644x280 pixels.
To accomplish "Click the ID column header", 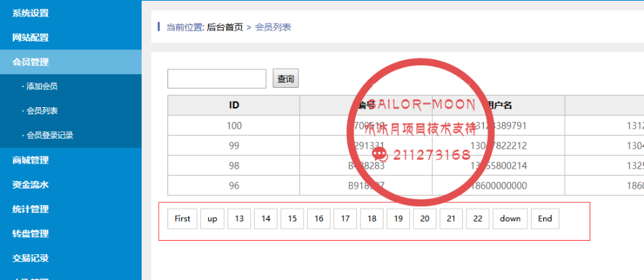I will click(x=234, y=106).
